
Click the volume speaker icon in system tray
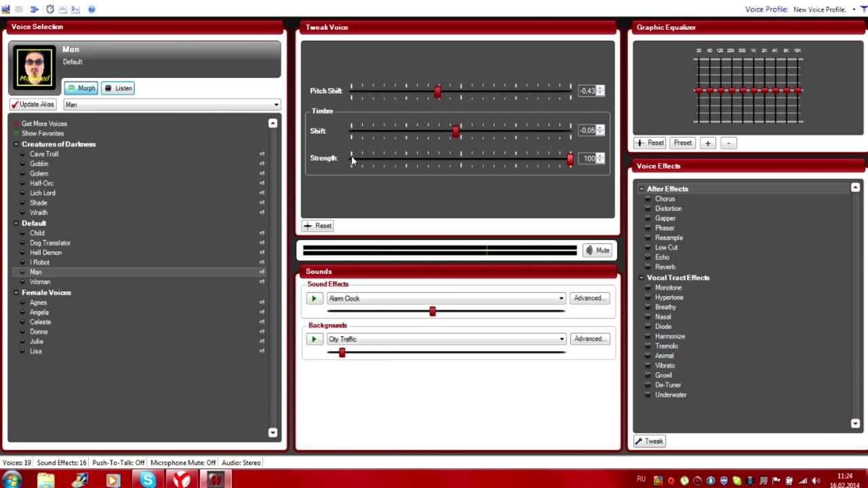pos(816,481)
